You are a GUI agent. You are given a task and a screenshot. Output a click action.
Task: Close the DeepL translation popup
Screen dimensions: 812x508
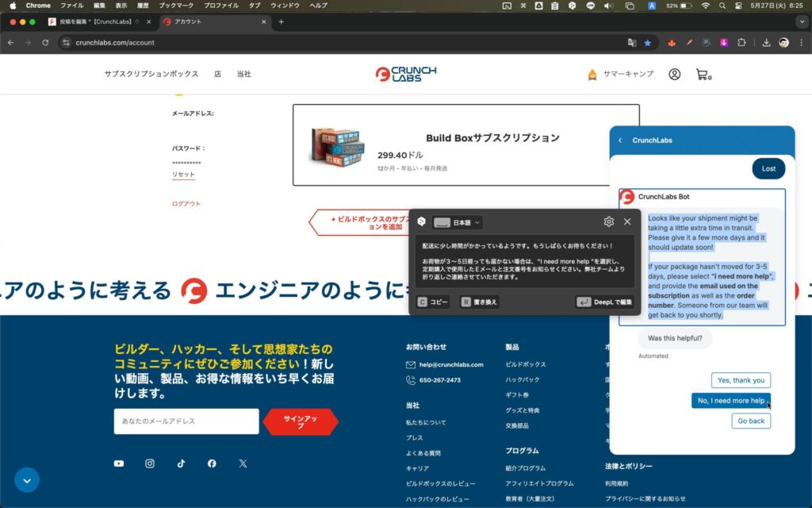(627, 222)
